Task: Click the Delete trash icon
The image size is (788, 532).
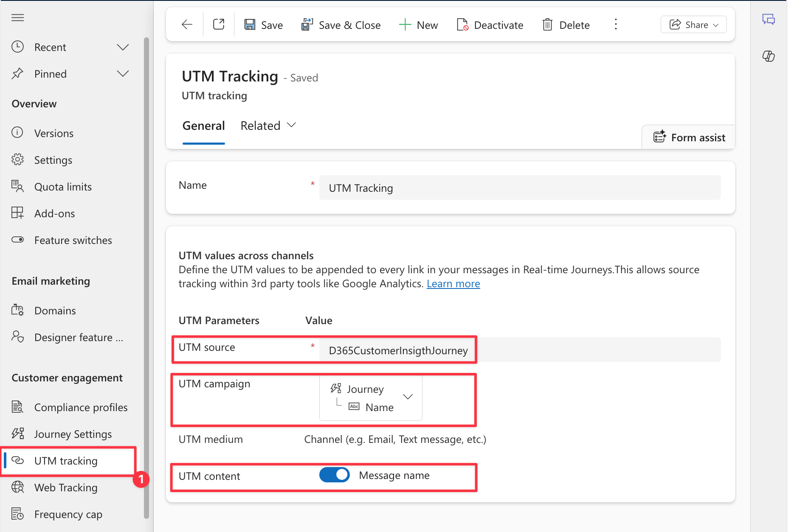Action: tap(547, 25)
